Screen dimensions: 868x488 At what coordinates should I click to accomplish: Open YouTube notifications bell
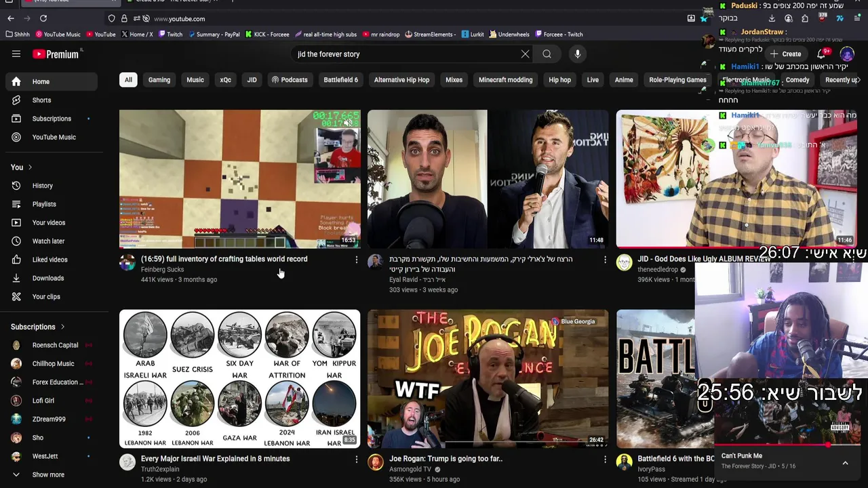tap(821, 54)
